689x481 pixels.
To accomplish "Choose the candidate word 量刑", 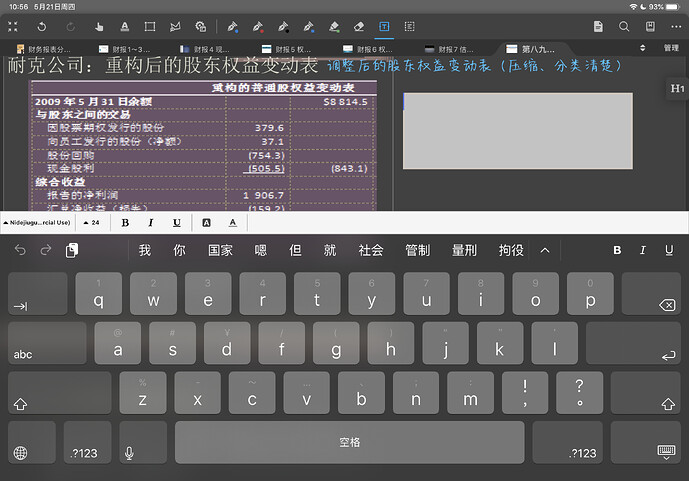I will coord(464,250).
